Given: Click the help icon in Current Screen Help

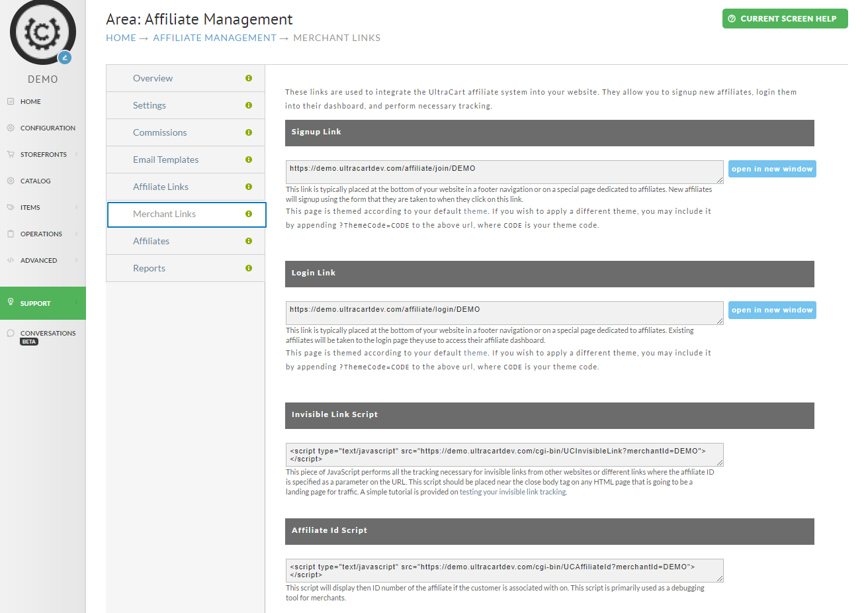Looking at the screenshot, I should (732, 19).
